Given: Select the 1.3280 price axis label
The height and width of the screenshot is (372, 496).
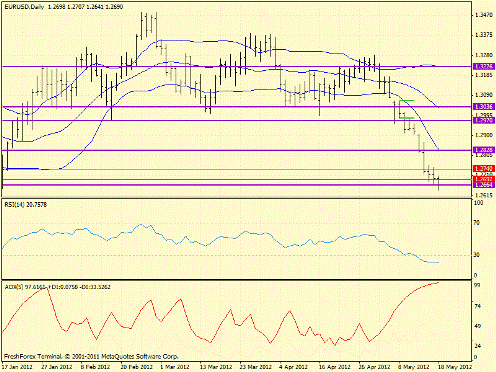Looking at the screenshot, I should click(x=484, y=55).
